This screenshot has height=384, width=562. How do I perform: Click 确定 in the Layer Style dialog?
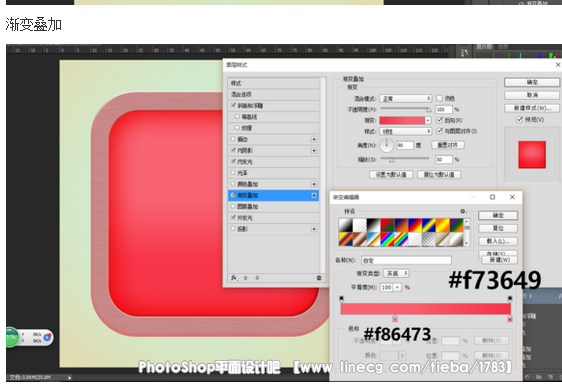[532, 82]
